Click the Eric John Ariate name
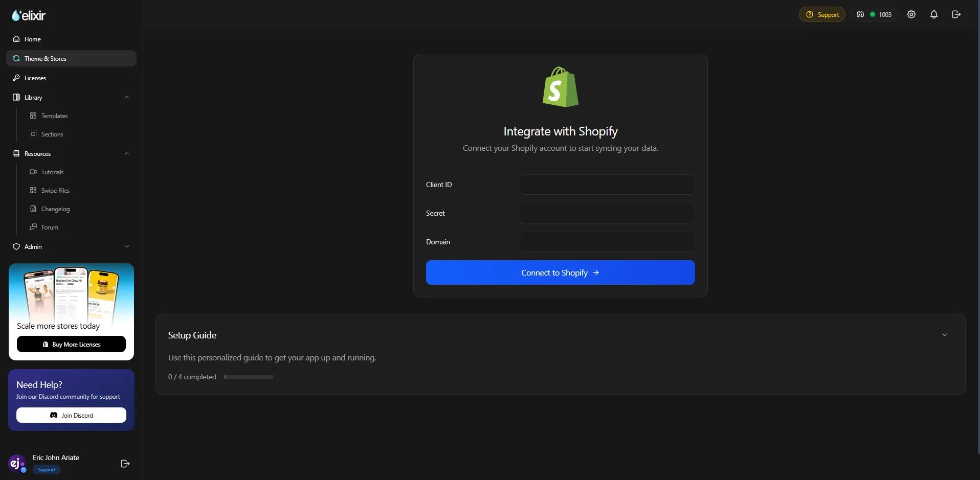980x480 pixels. 56,458
